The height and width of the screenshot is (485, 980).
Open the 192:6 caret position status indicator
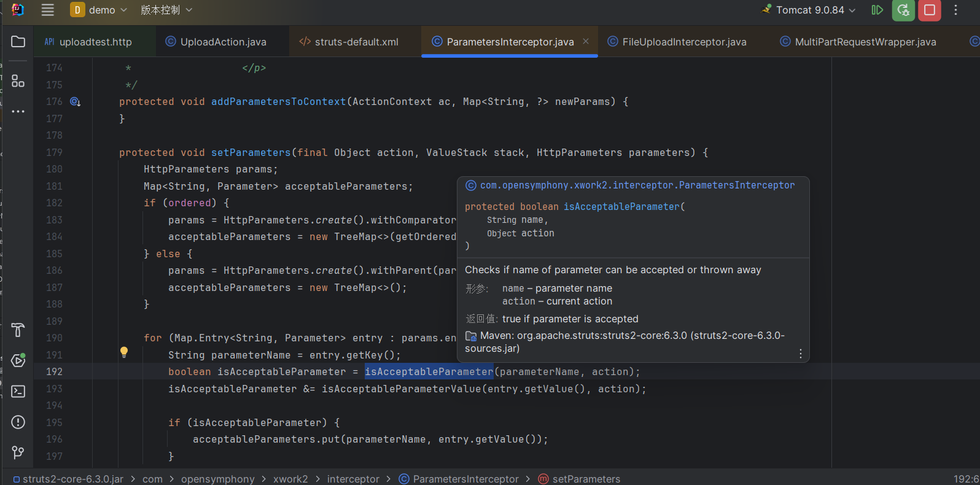click(966, 479)
